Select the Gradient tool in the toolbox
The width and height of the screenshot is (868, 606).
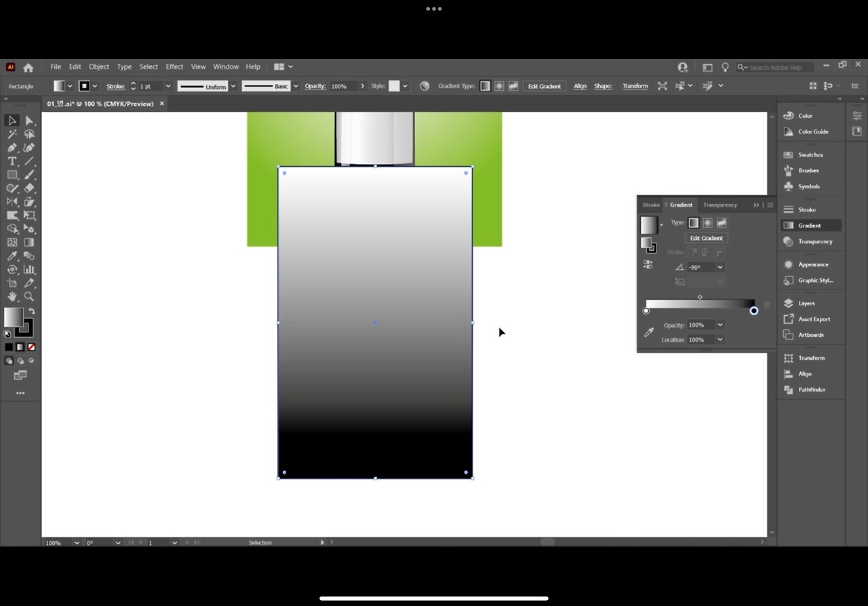(x=29, y=243)
